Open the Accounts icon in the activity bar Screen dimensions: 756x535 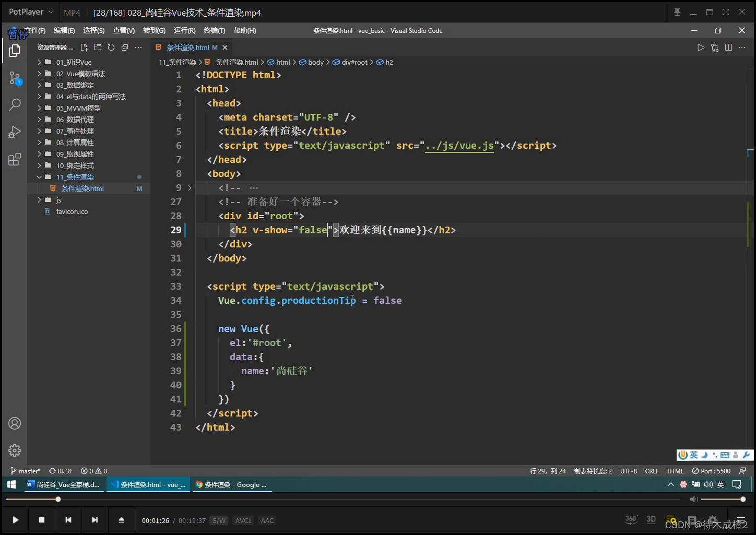[15, 423]
